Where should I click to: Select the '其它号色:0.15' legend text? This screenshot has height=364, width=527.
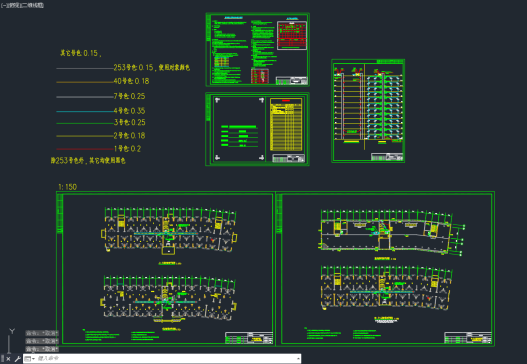(81, 53)
